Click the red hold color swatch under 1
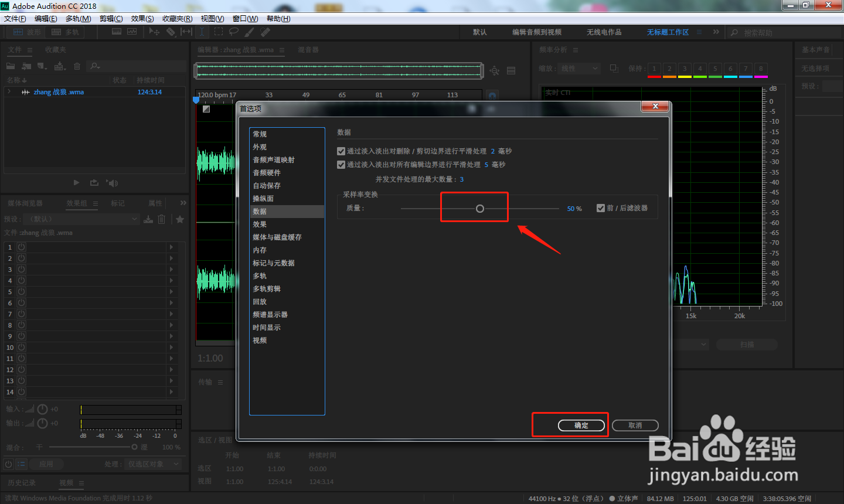This screenshot has width=844, height=504. pos(655,77)
